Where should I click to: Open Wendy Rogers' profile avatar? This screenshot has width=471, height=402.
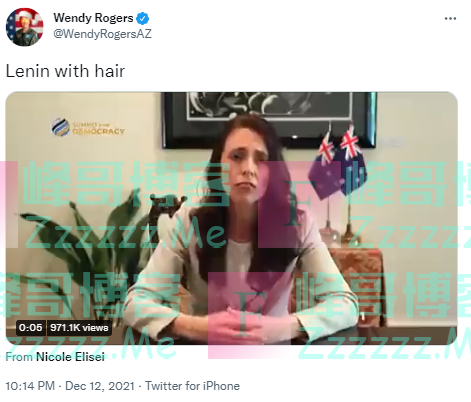pyautogui.click(x=25, y=27)
